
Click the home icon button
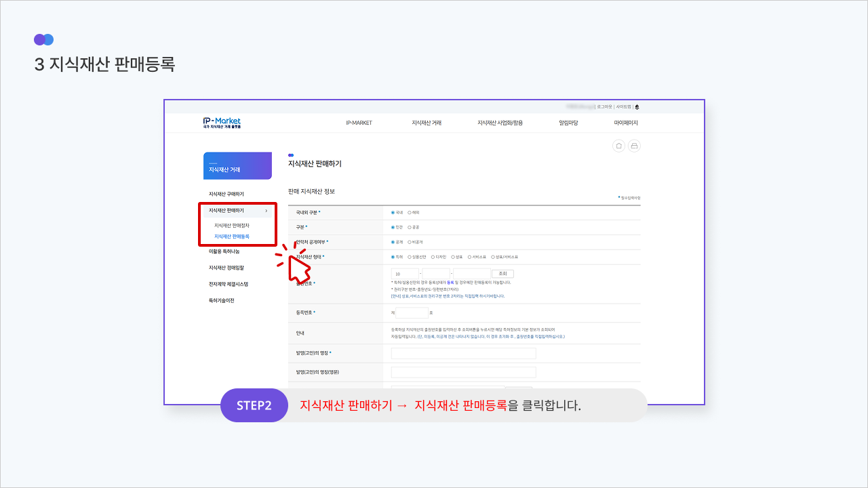pos(618,146)
